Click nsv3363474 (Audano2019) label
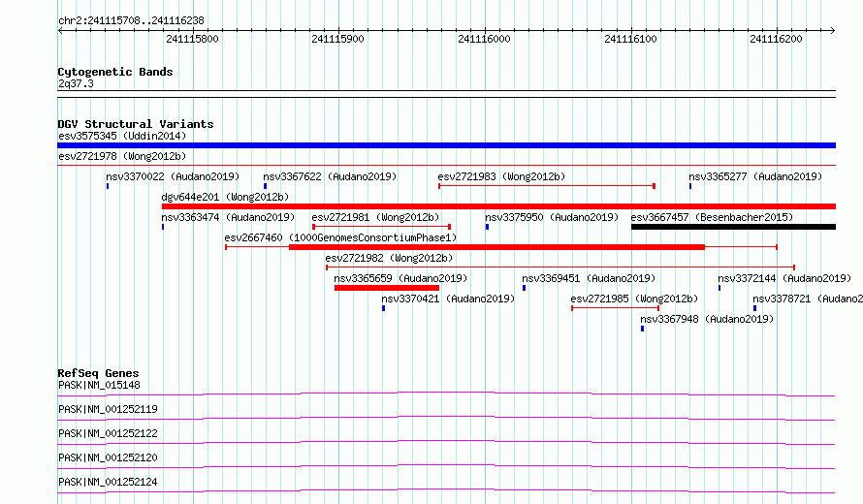 (228, 217)
